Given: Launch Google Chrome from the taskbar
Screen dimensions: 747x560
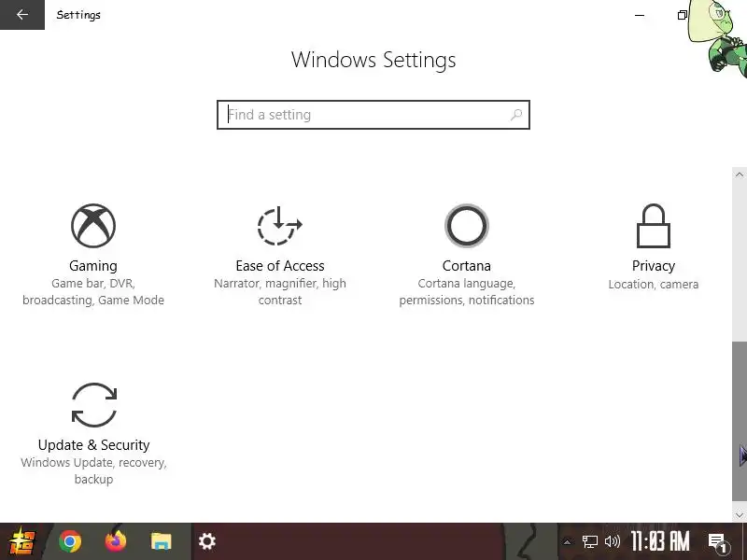Looking at the screenshot, I should pyautogui.click(x=70, y=541).
